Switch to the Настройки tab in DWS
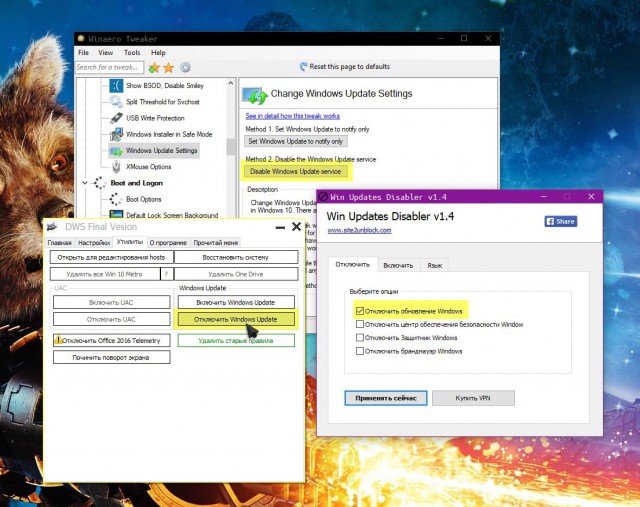This screenshot has height=507, width=640. pos(94,242)
